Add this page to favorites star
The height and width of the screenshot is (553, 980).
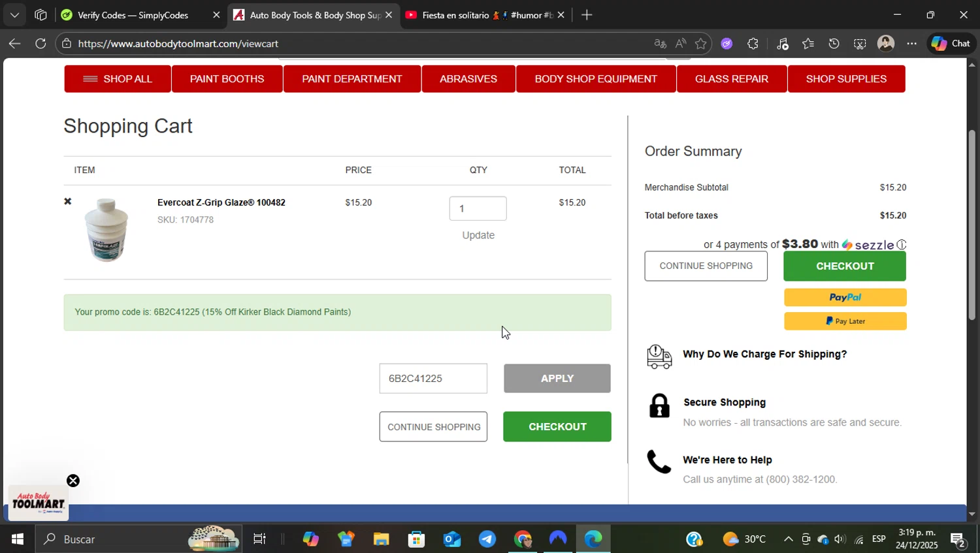tap(701, 44)
